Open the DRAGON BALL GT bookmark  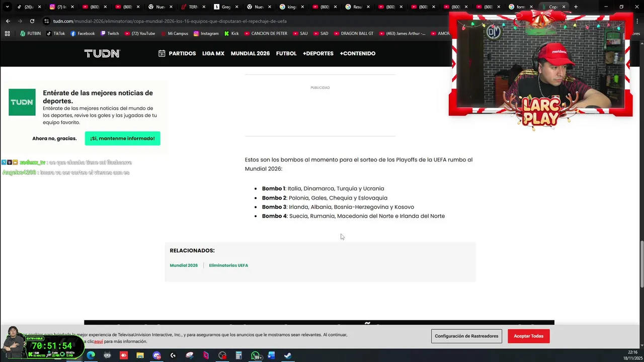(x=354, y=33)
